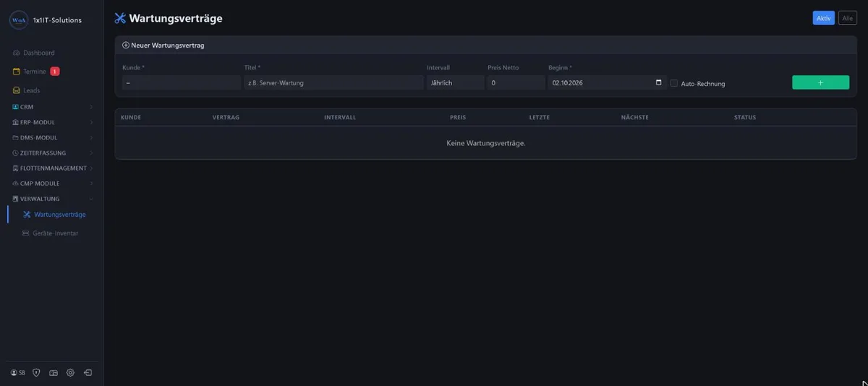Expand the CMP-MODULE group

[52, 184]
